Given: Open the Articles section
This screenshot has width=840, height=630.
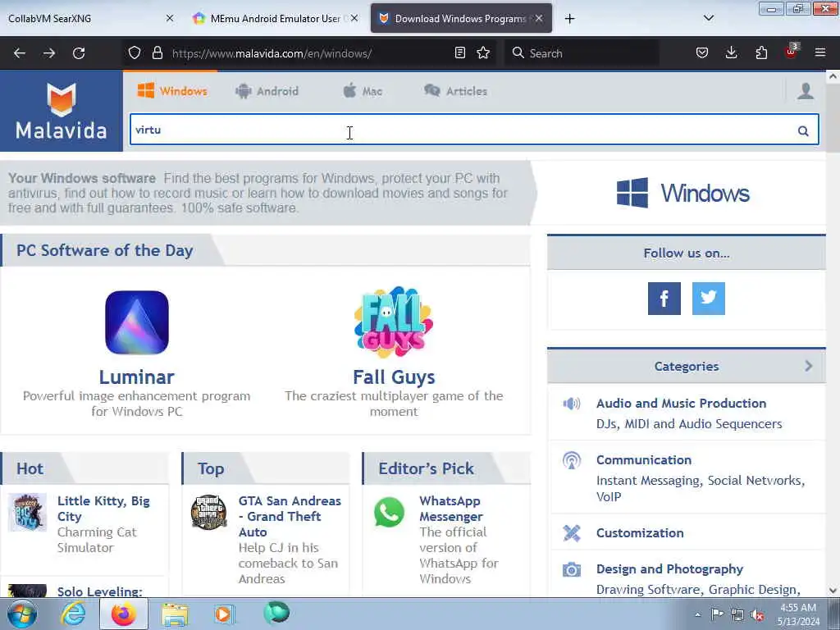Looking at the screenshot, I should (455, 91).
